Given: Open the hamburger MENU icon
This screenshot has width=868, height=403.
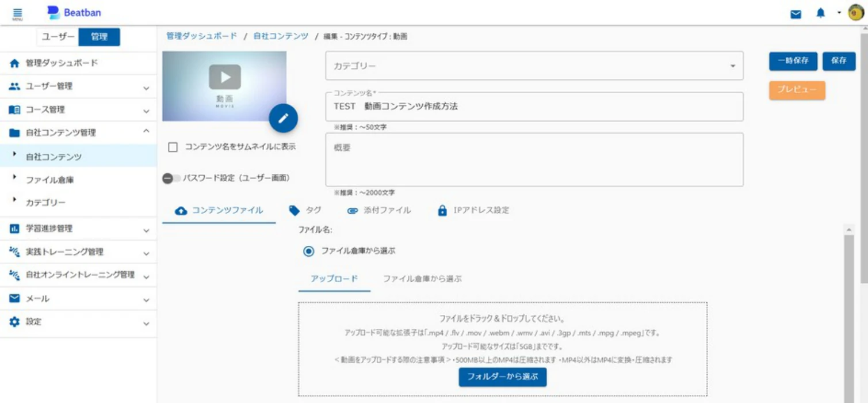Looking at the screenshot, I should pos(17,14).
